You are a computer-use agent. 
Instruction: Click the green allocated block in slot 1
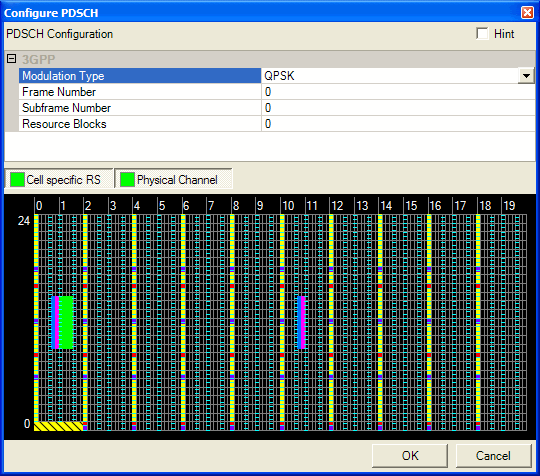(66, 322)
